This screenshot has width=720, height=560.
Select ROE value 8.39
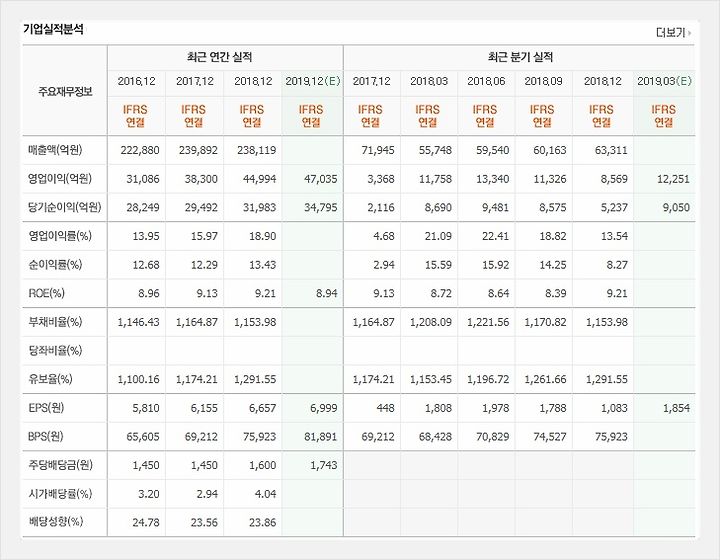click(x=556, y=293)
